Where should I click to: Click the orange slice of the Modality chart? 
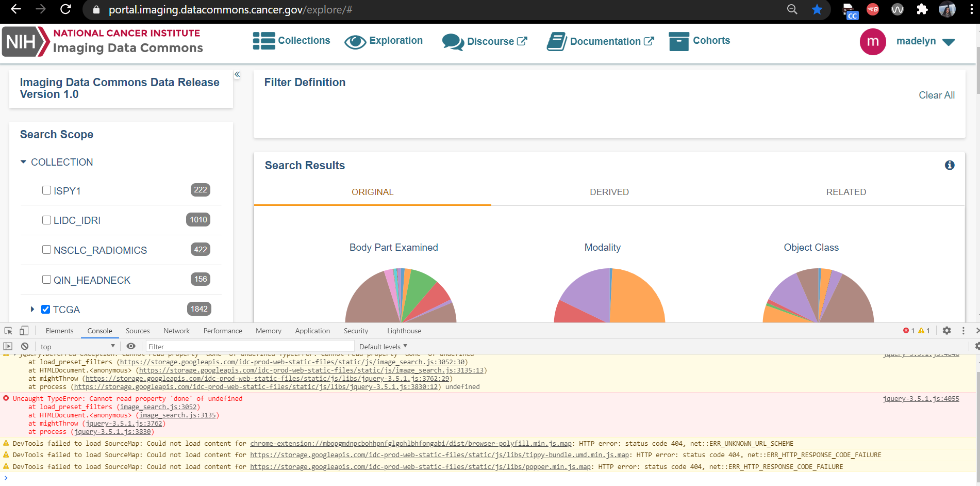(634, 294)
